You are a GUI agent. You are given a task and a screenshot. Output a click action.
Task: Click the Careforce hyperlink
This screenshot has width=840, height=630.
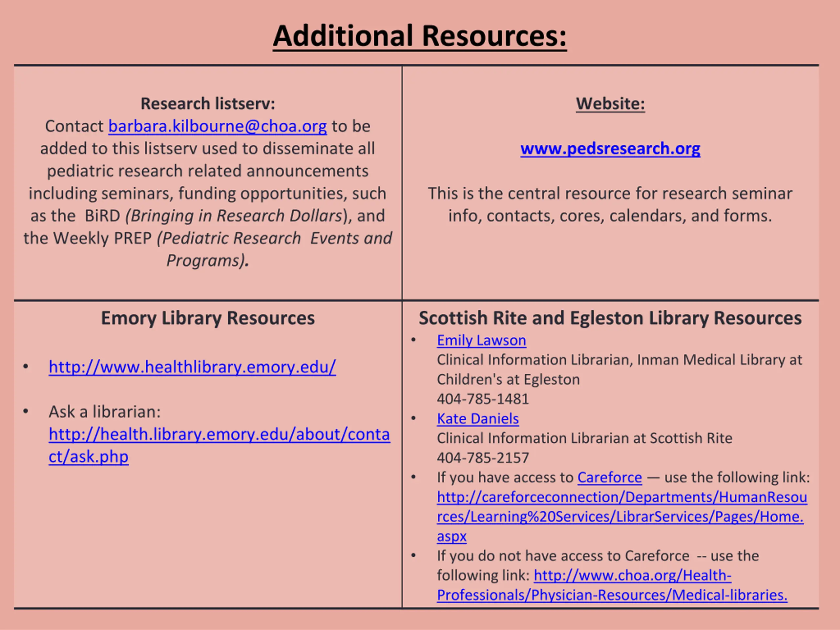pos(610,477)
